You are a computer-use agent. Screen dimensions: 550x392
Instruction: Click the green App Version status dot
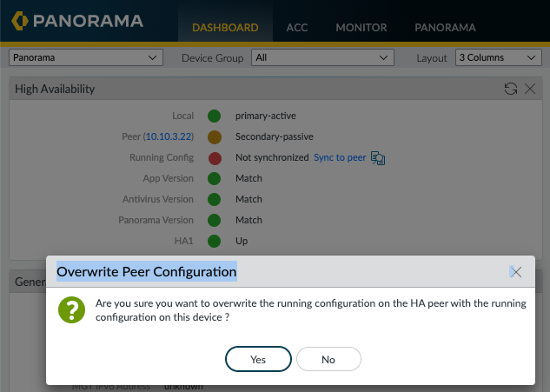[x=214, y=178]
